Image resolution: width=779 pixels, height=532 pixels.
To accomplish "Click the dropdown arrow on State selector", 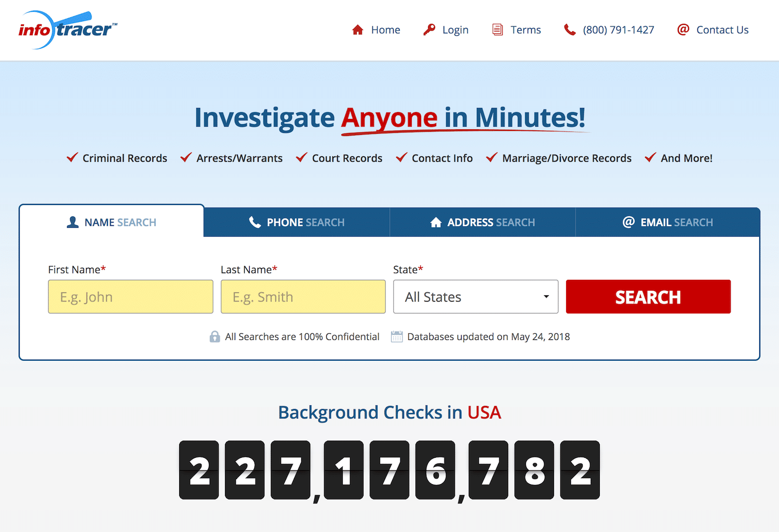I will 546,296.
